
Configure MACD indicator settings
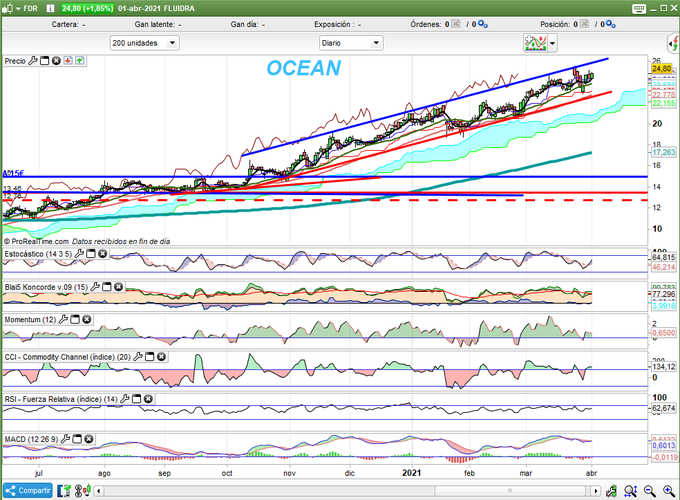click(x=65, y=439)
